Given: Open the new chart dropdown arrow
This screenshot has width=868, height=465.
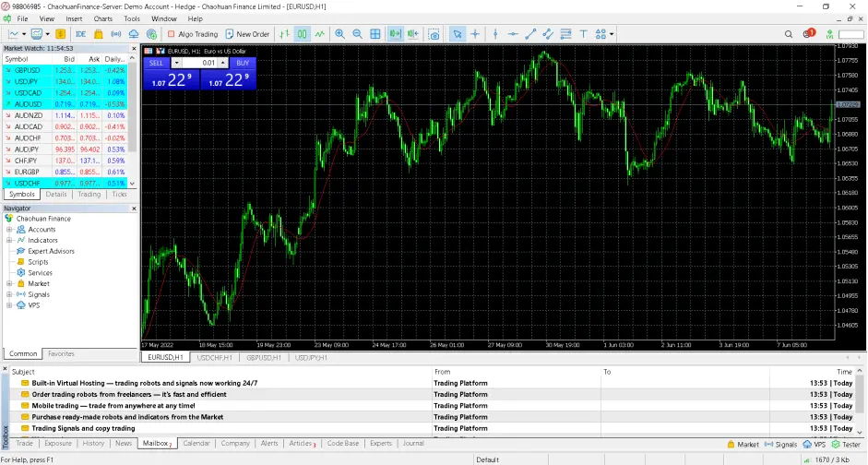Looking at the screenshot, I should click(x=24, y=34).
